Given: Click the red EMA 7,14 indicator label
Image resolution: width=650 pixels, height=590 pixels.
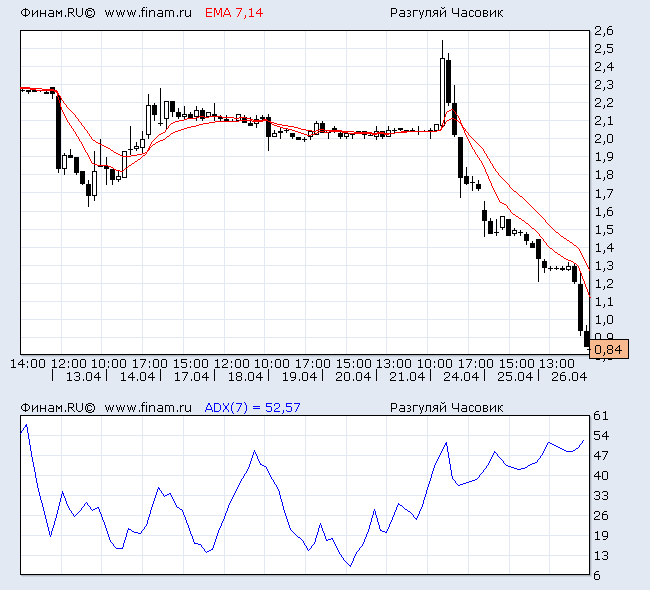Looking at the screenshot, I should [x=234, y=13].
